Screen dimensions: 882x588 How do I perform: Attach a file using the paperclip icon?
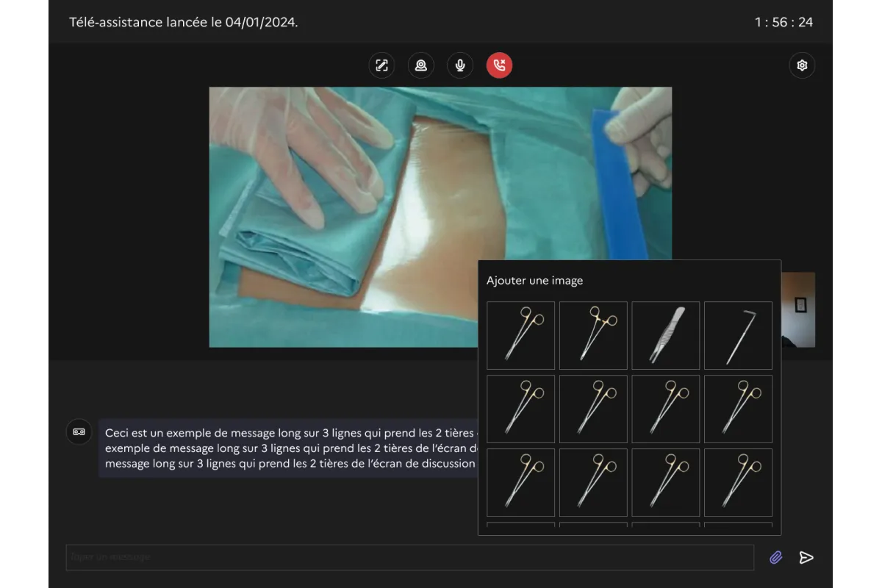point(775,557)
